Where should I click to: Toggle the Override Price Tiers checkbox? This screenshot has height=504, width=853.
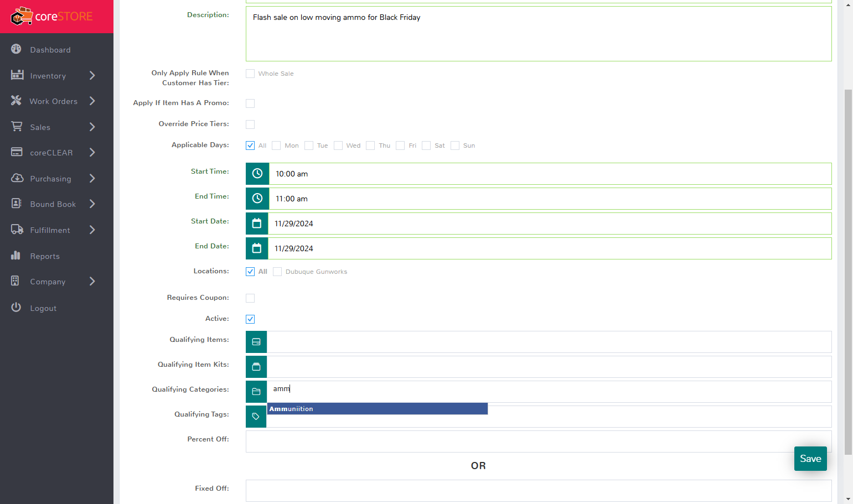point(250,124)
